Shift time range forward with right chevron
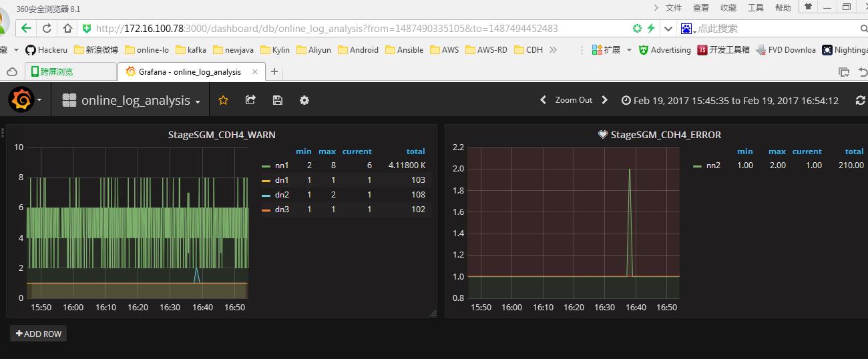This screenshot has width=868, height=359. pyautogui.click(x=605, y=100)
